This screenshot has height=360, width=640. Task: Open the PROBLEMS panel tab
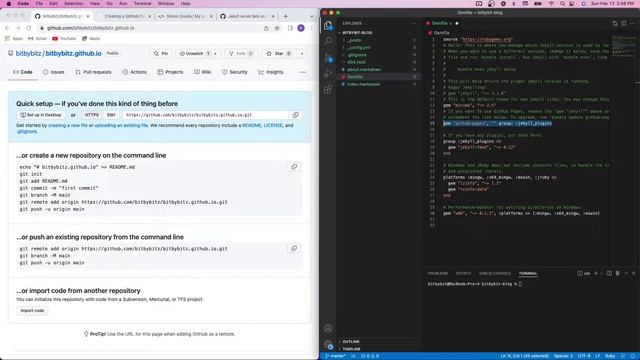point(438,273)
